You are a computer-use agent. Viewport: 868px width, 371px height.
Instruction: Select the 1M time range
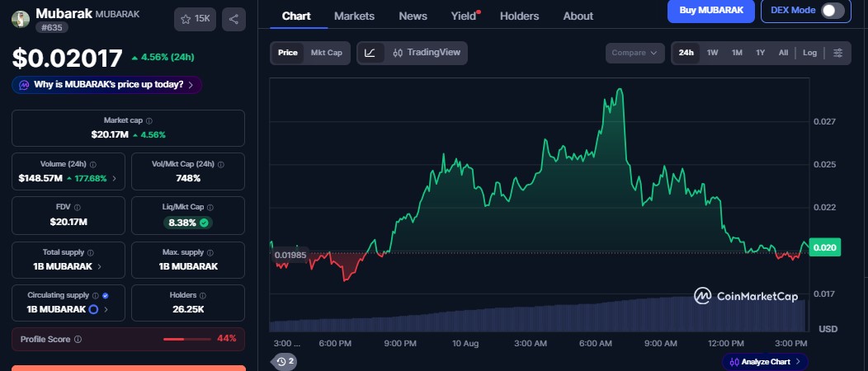[737, 53]
